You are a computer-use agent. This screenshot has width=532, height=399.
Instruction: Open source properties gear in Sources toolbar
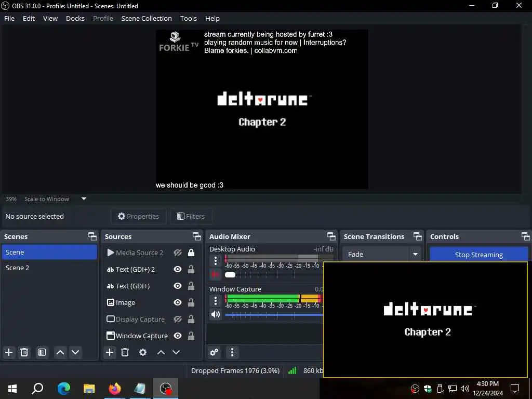pyautogui.click(x=143, y=352)
